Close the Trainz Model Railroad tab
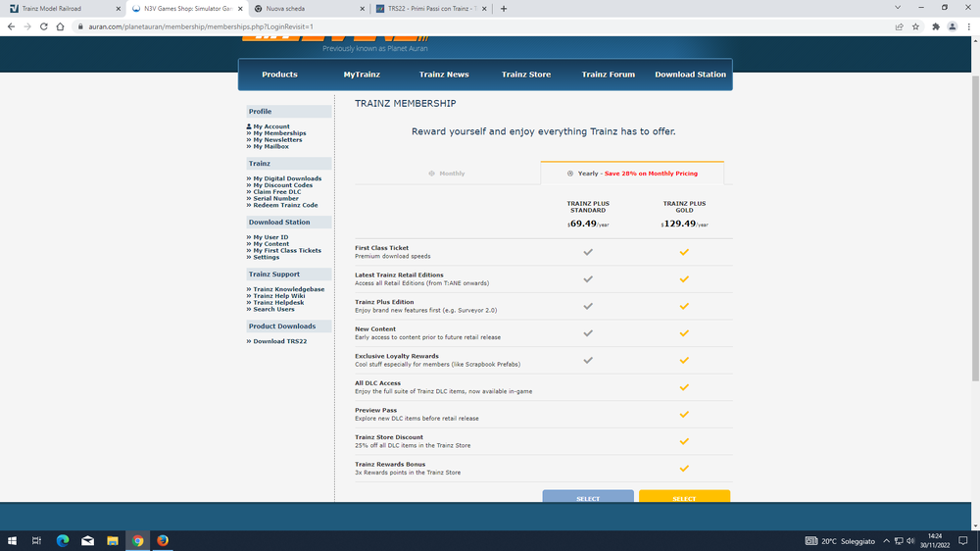980x551 pixels. [119, 9]
